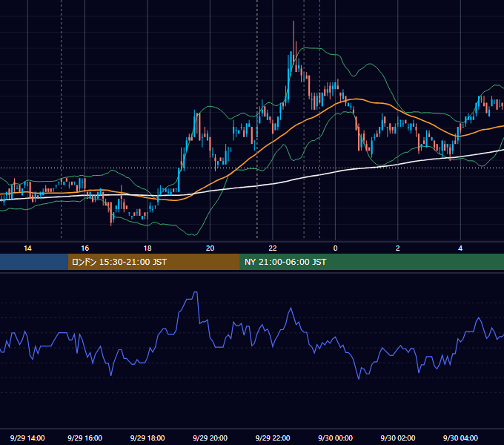Click the NY 21:00-06:00 JST session bar
The image size is (504, 445).
[x=372, y=262]
